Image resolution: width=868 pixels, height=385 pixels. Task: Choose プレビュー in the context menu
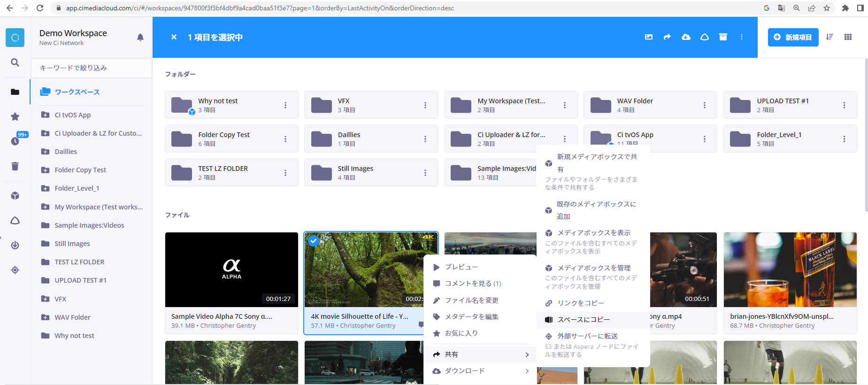(480, 267)
